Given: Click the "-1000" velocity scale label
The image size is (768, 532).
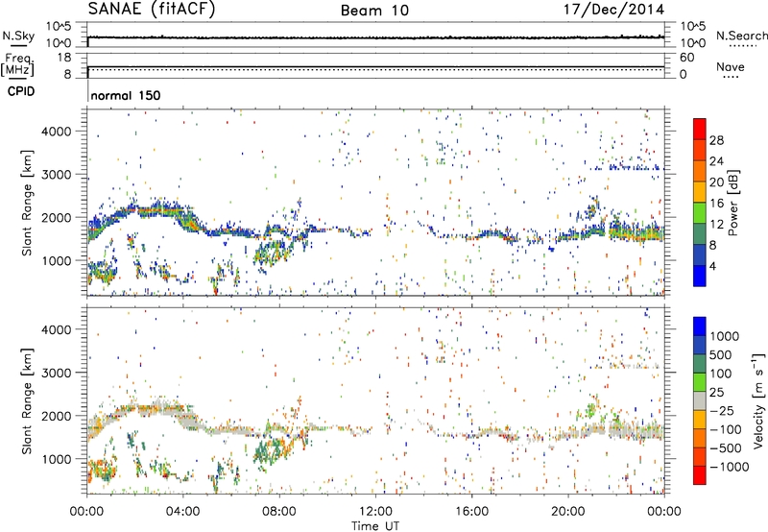Looking at the screenshot, I should coord(730,467).
